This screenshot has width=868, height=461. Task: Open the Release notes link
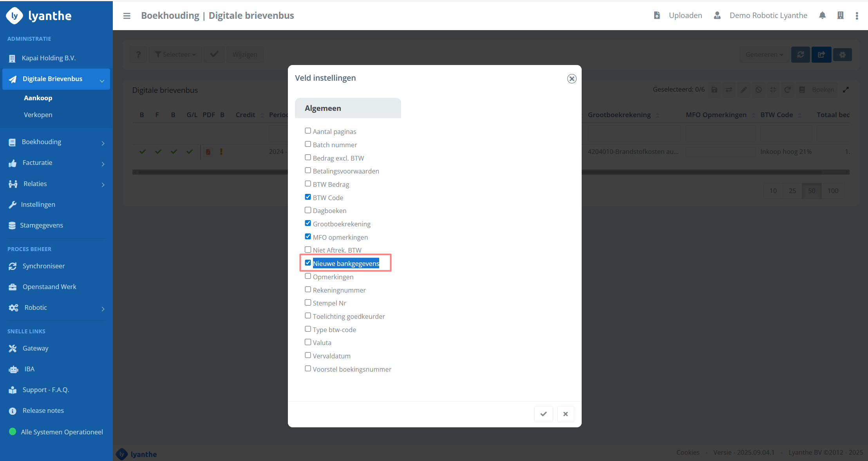pyautogui.click(x=43, y=410)
